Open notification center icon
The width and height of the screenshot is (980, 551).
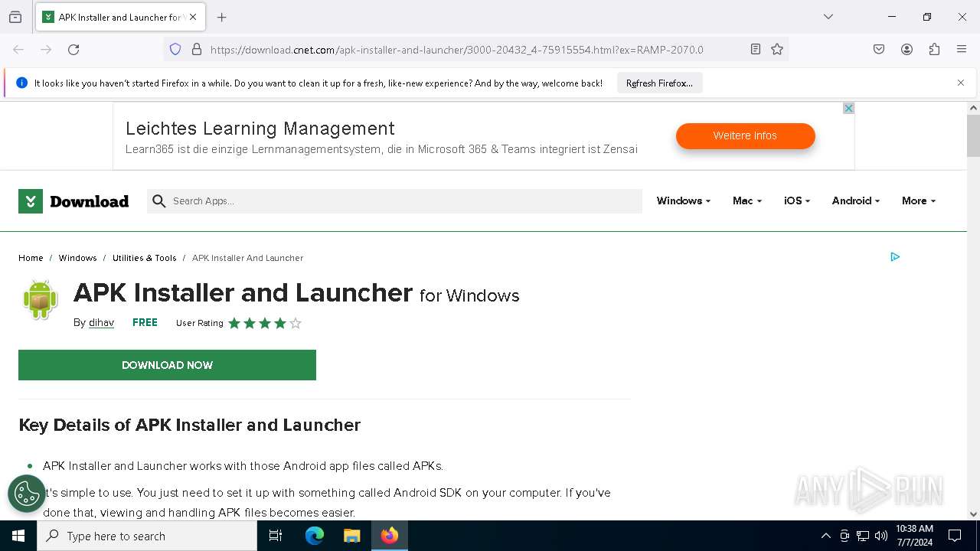955,536
